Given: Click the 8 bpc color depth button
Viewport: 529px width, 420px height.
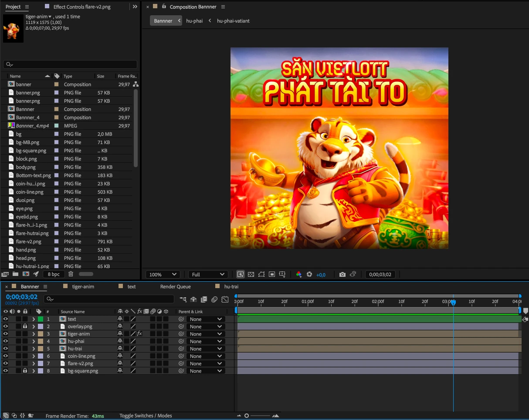Looking at the screenshot, I should click(x=54, y=274).
